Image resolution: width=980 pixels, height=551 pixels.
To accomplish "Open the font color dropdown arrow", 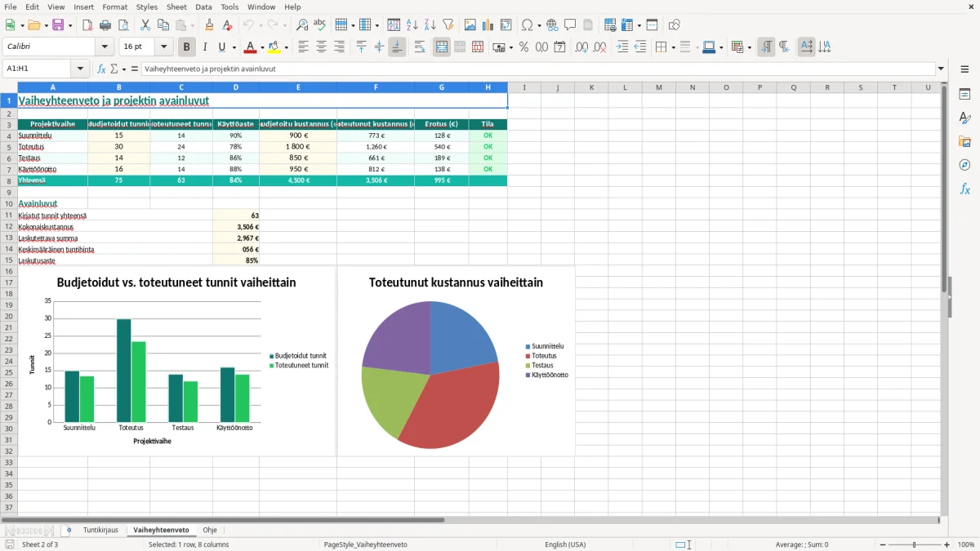I will click(261, 47).
